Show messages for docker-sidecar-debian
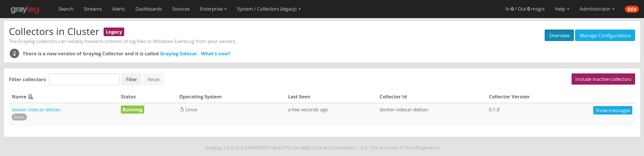Screen dimensions: 644x156 click(x=613, y=110)
